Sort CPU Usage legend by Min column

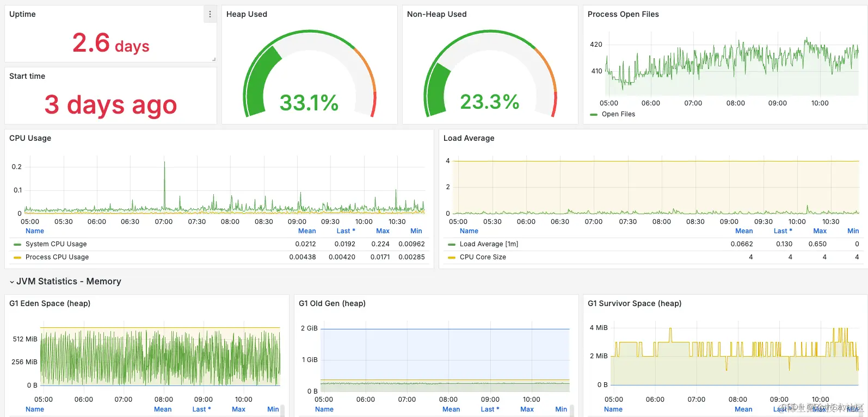click(x=416, y=231)
